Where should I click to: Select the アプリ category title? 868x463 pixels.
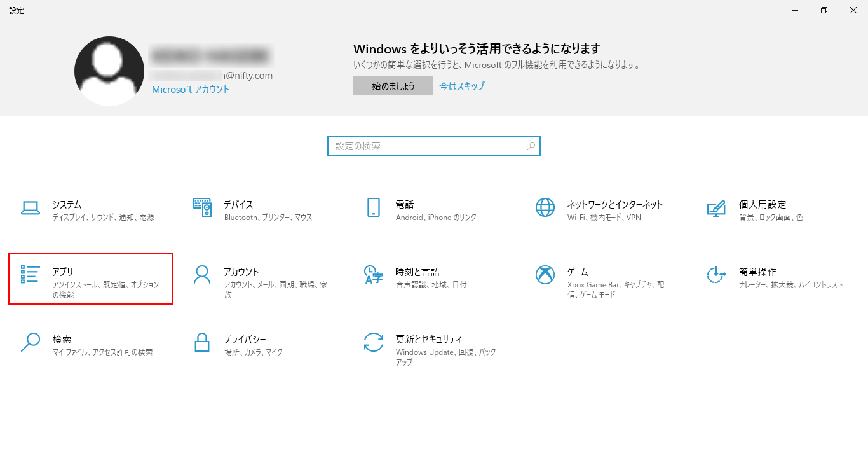pyautogui.click(x=63, y=272)
